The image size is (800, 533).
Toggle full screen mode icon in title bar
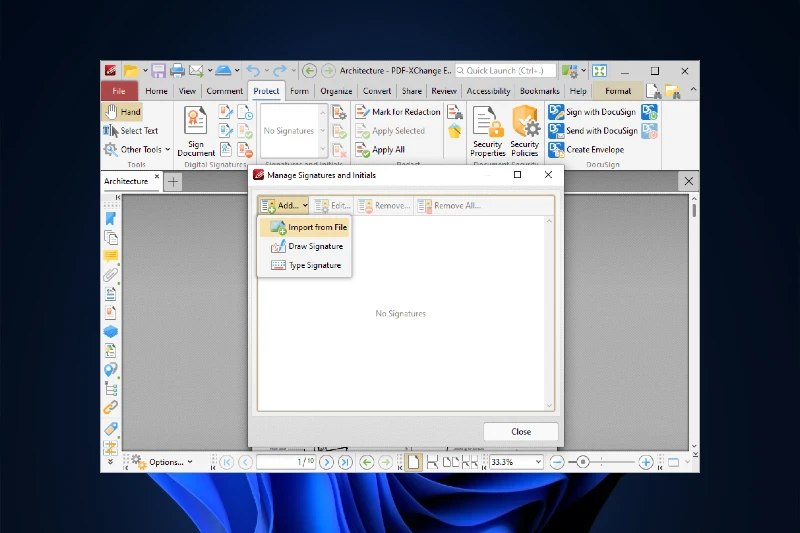599,71
